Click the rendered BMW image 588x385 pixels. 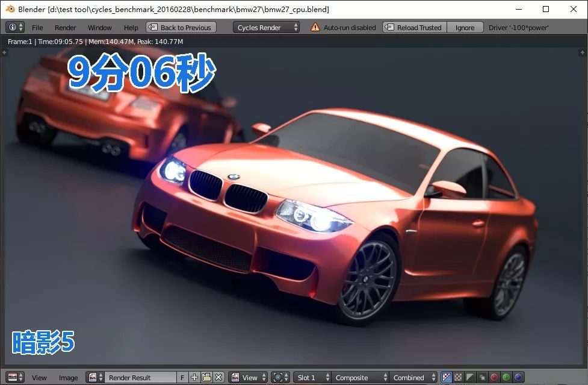pyautogui.click(x=294, y=205)
